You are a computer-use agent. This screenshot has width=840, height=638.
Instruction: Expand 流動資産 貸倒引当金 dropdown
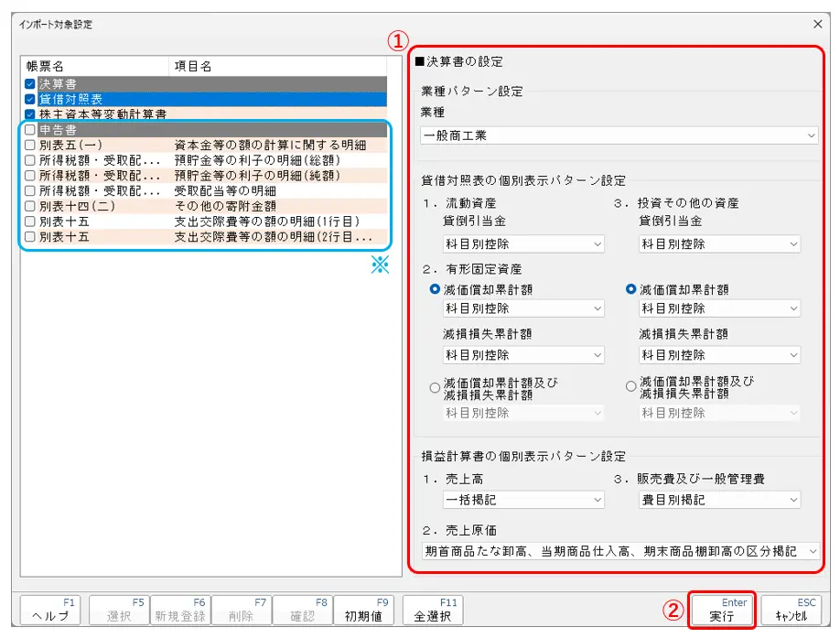click(x=523, y=244)
